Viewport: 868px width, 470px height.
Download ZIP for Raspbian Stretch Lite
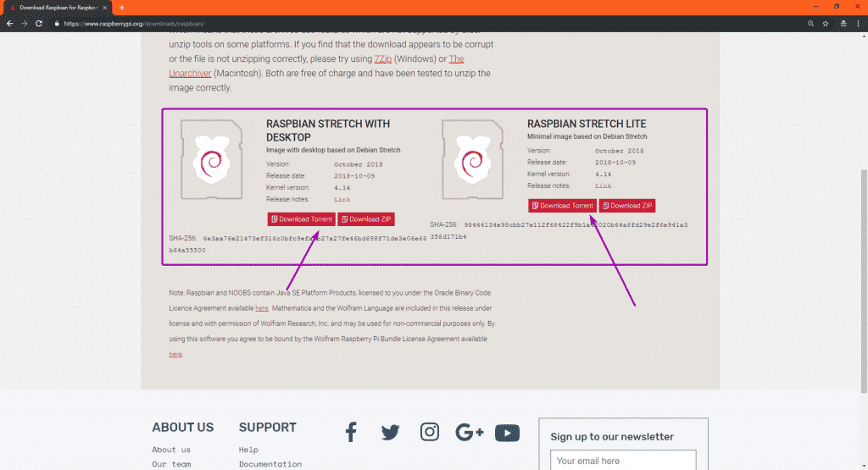pos(627,206)
